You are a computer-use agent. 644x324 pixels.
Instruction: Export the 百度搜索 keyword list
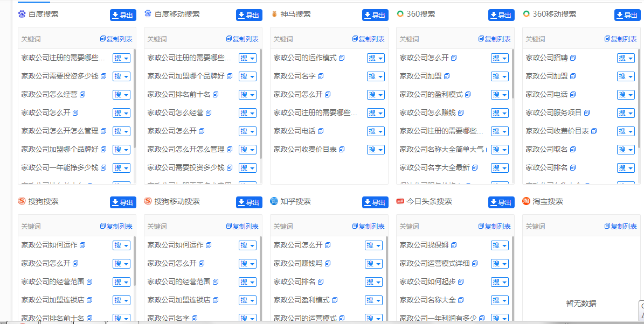(x=123, y=15)
